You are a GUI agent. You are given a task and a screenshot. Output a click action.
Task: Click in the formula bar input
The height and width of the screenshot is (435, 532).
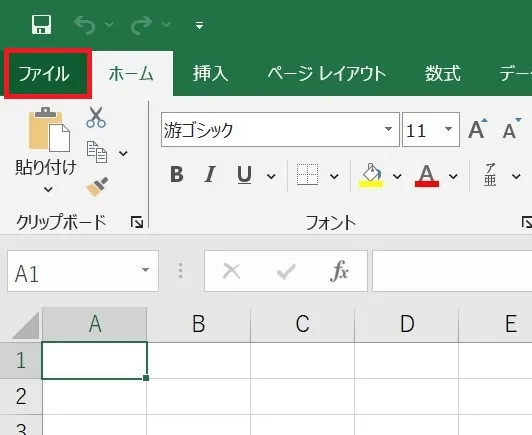point(452,271)
